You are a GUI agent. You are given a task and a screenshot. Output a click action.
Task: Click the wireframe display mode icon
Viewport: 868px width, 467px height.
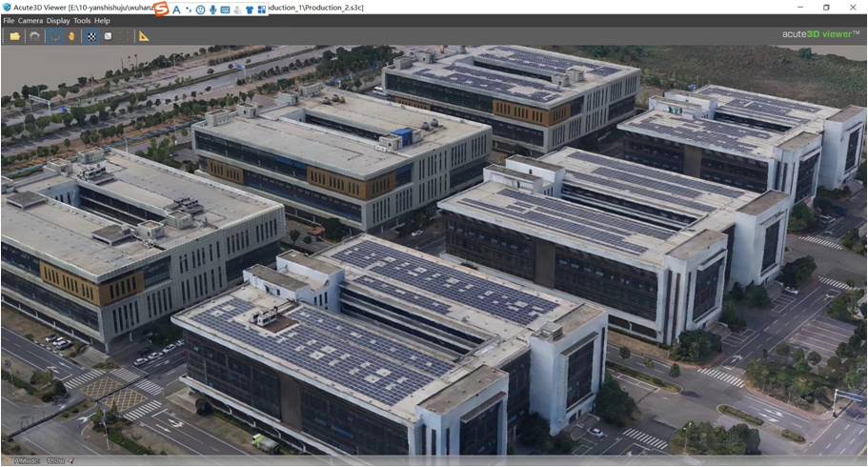124,36
